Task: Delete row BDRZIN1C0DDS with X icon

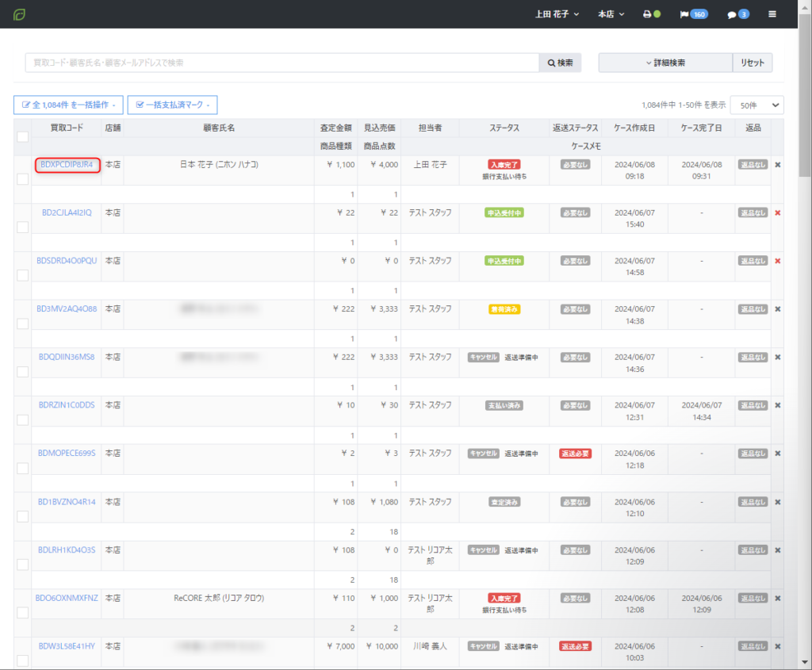Action: click(x=777, y=405)
